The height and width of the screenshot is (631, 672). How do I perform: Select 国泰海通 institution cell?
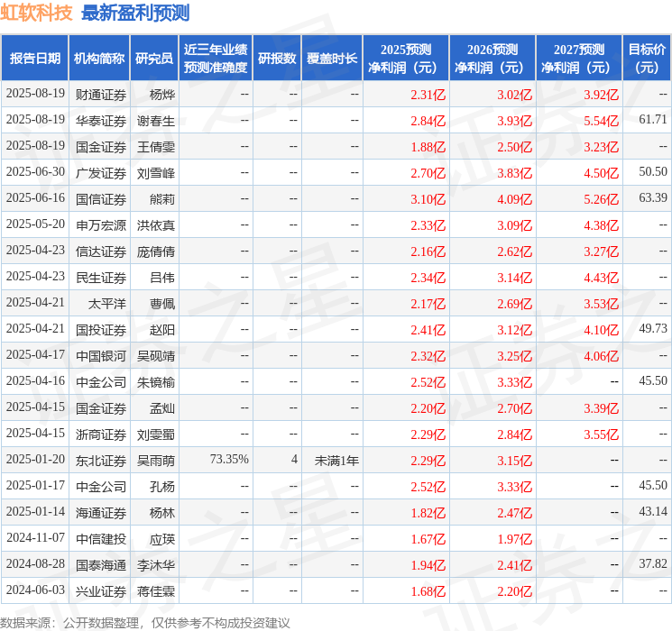point(101,564)
